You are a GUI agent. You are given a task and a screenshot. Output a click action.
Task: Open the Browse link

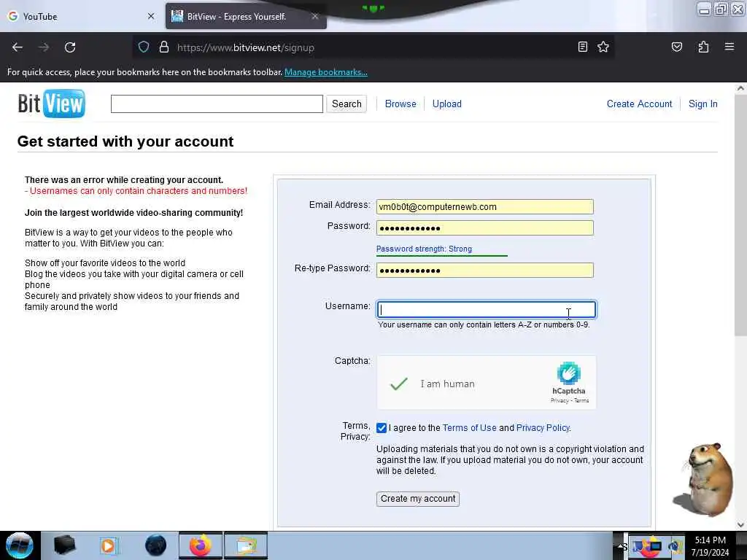point(400,104)
